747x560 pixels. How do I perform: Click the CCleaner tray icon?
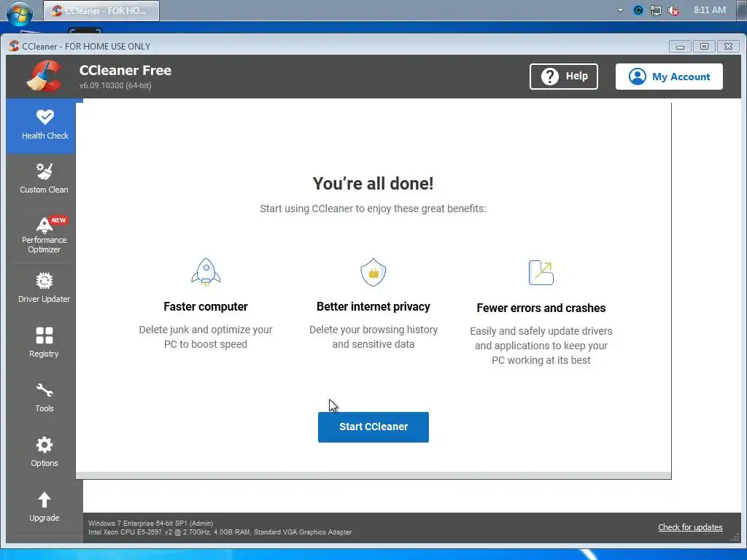tap(638, 10)
